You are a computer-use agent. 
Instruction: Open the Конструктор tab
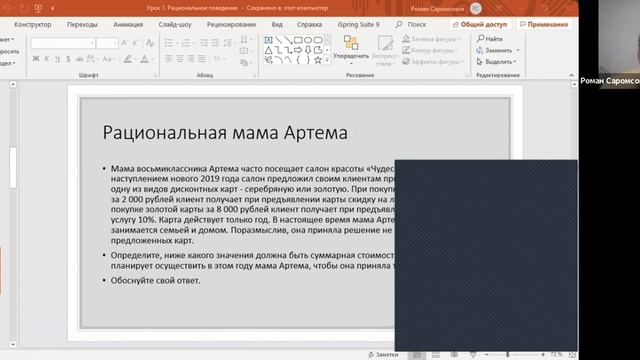point(33,24)
